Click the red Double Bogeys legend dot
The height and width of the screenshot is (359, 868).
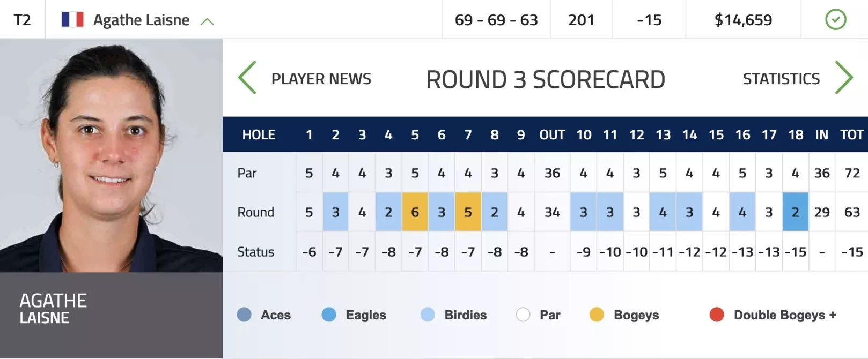coord(717,315)
